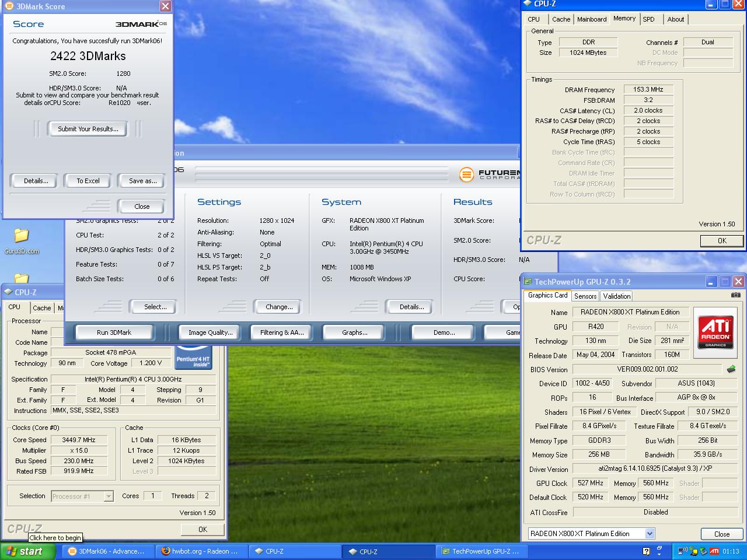The height and width of the screenshot is (560, 747).
Task: Open Filtering & AA button
Action: 282,332
